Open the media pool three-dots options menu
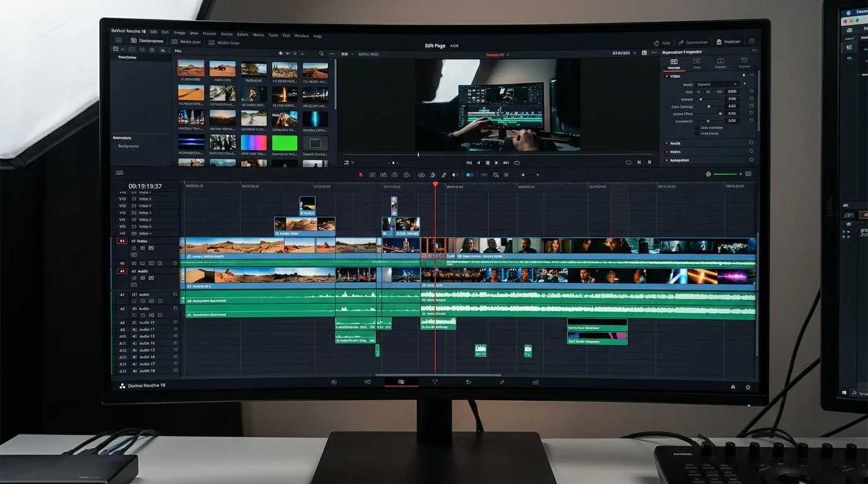 click(331, 54)
